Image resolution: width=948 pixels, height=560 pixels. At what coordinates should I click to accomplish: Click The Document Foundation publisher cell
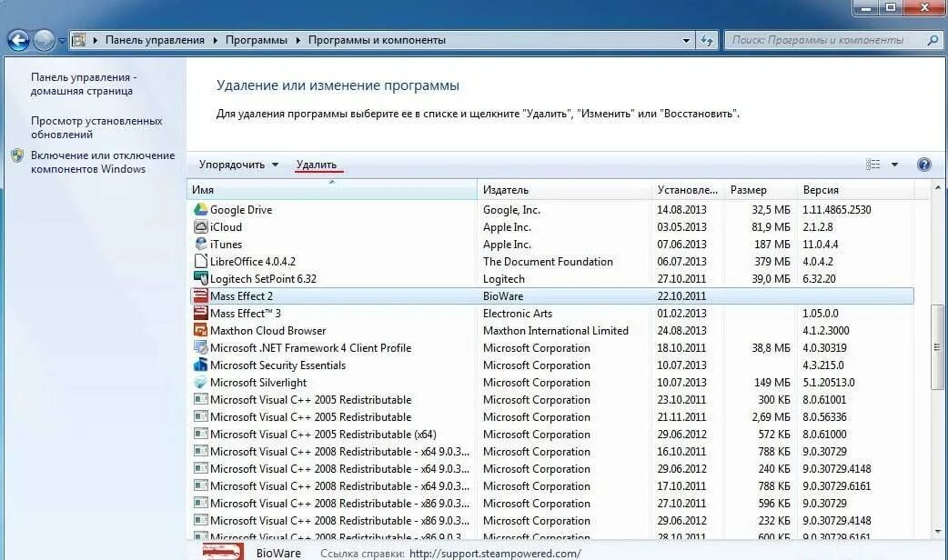[x=548, y=262]
